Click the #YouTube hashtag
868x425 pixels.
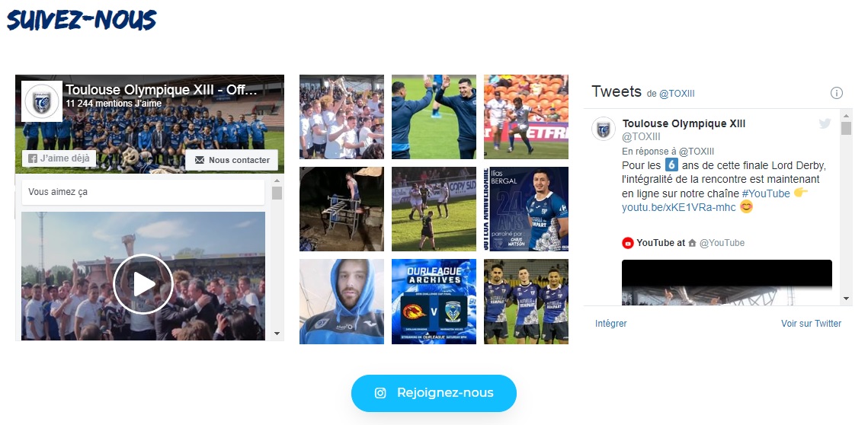[766, 193]
